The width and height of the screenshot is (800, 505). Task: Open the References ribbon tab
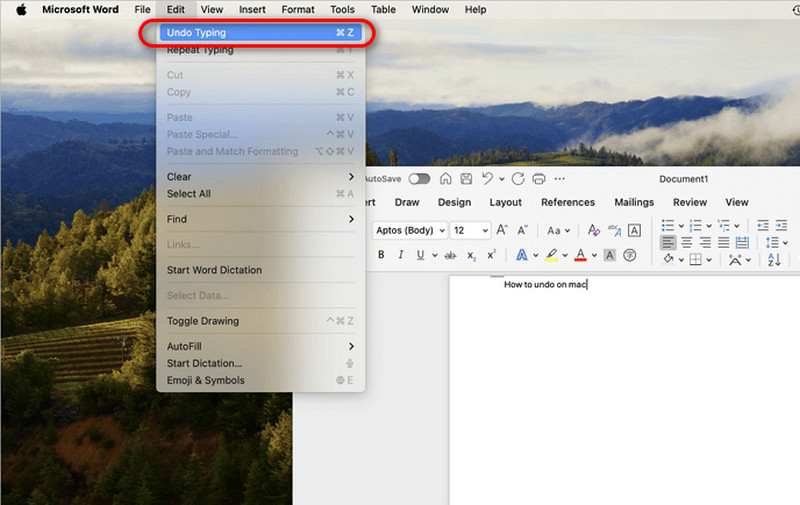(x=567, y=202)
